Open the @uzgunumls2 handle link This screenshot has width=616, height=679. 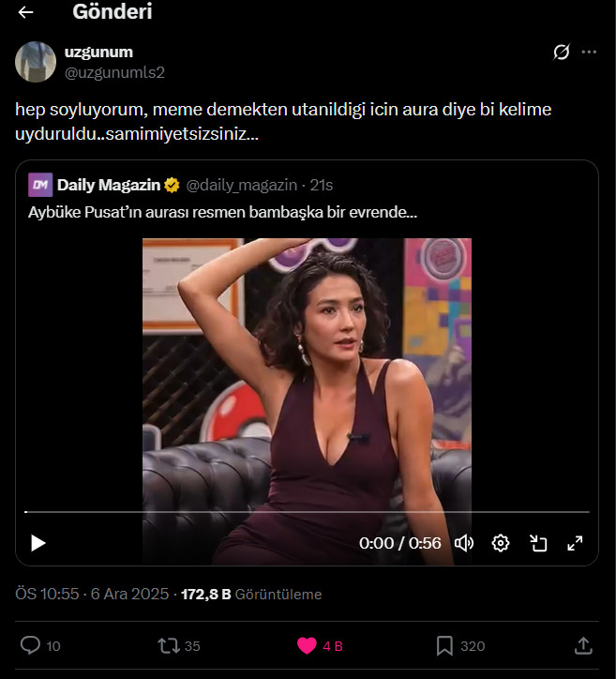(x=113, y=71)
